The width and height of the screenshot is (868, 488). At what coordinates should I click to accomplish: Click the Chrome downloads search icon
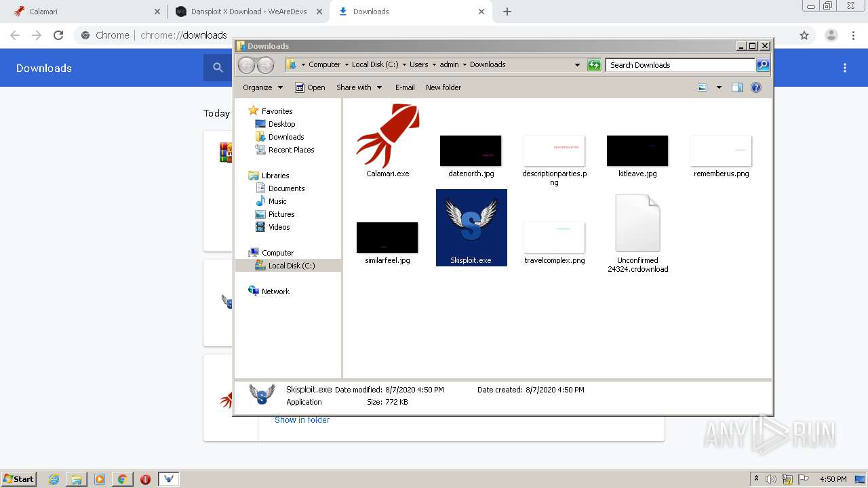(218, 68)
